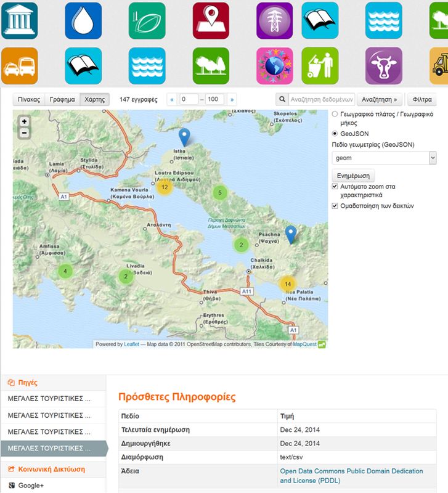Open the green cluster marker labeled 4
Viewport: 448px width, 493px height.
click(x=65, y=271)
